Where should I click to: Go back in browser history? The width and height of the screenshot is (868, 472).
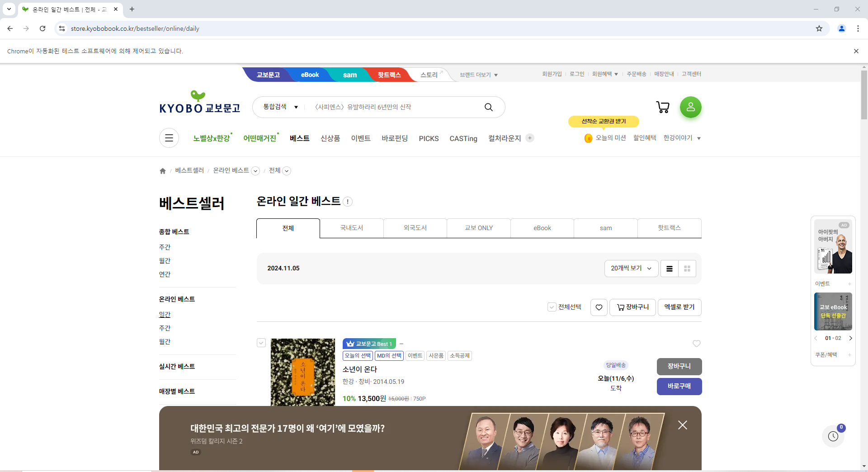pos(10,28)
